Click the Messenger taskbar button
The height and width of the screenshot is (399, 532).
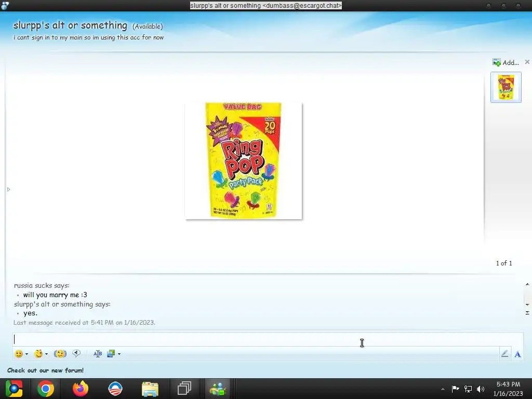pyautogui.click(x=218, y=389)
